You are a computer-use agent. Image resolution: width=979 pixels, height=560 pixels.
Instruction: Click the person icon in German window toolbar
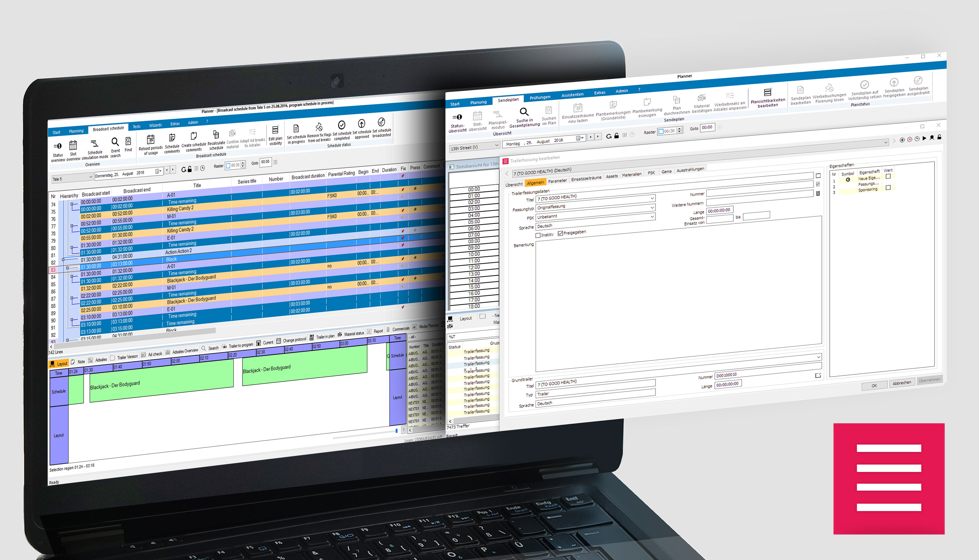[932, 138]
